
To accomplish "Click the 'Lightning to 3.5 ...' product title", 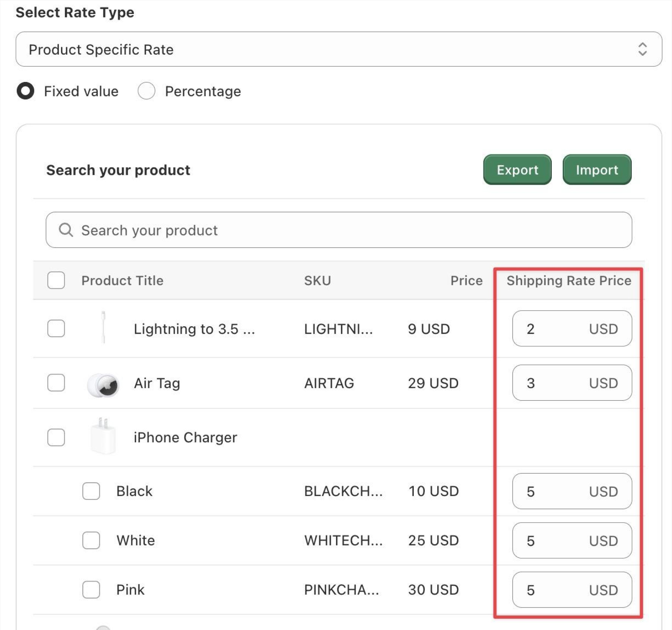I will click(194, 329).
